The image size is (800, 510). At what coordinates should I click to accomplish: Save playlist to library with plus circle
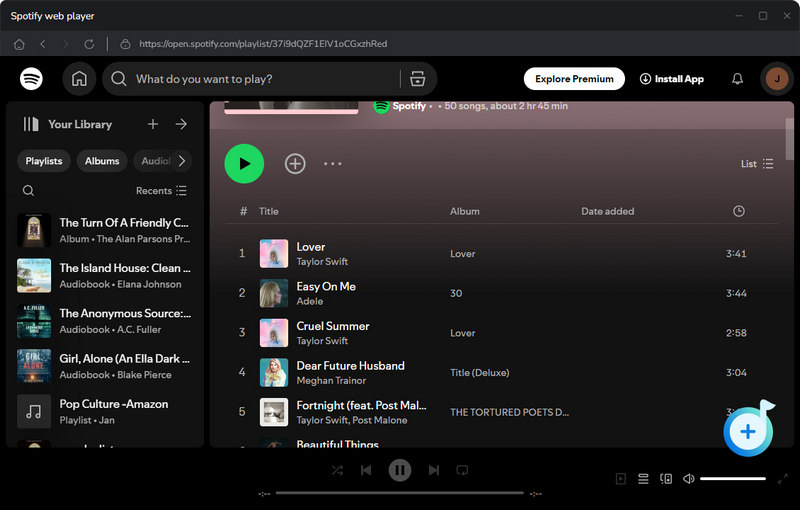[x=295, y=164]
